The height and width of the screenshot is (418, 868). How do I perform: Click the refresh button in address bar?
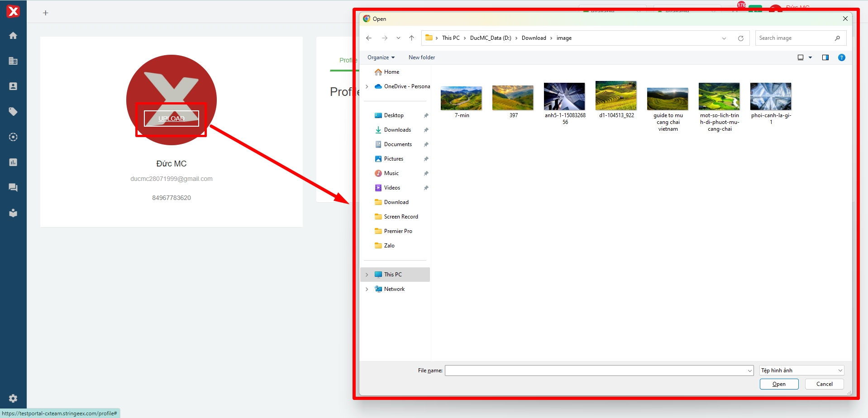[x=740, y=38]
